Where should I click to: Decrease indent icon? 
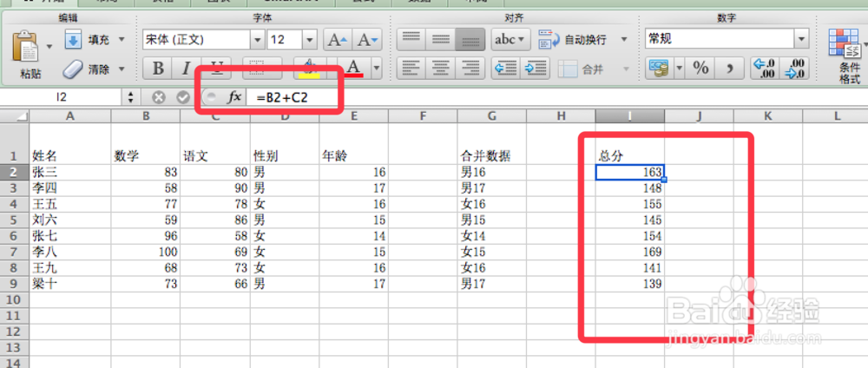(x=505, y=69)
